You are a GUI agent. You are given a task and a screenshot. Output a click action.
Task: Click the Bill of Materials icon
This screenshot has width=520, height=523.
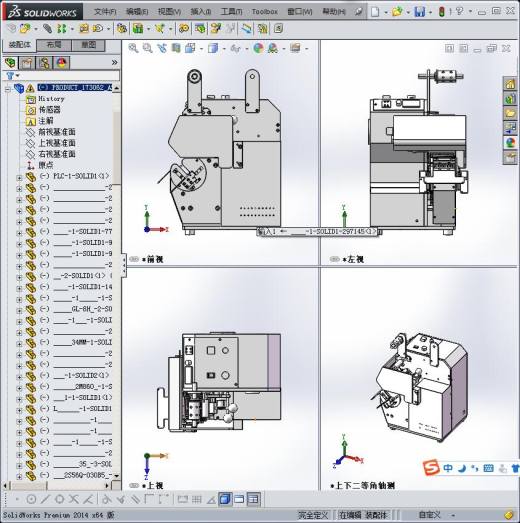(200, 29)
